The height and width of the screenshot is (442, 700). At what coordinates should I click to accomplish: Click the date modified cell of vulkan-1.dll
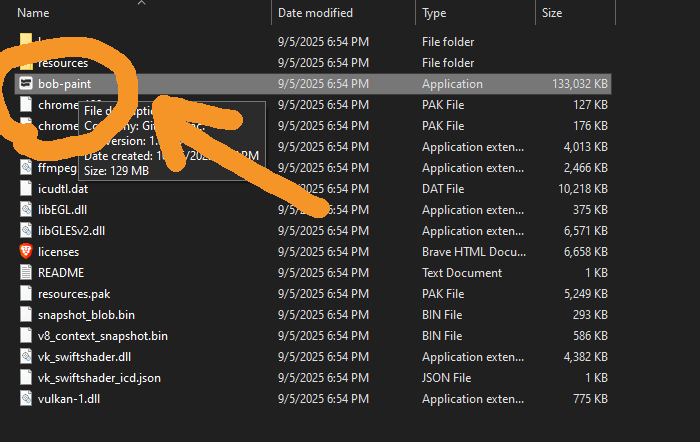pos(323,399)
